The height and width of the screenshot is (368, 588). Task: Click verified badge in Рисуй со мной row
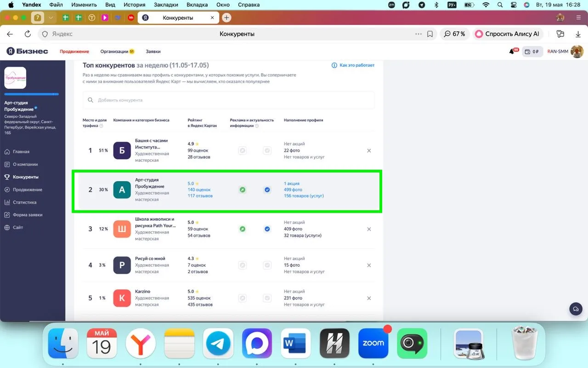click(x=267, y=265)
